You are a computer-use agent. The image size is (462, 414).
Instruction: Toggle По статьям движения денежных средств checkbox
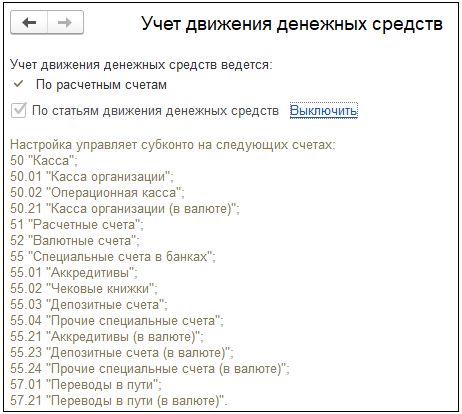coord(18,110)
